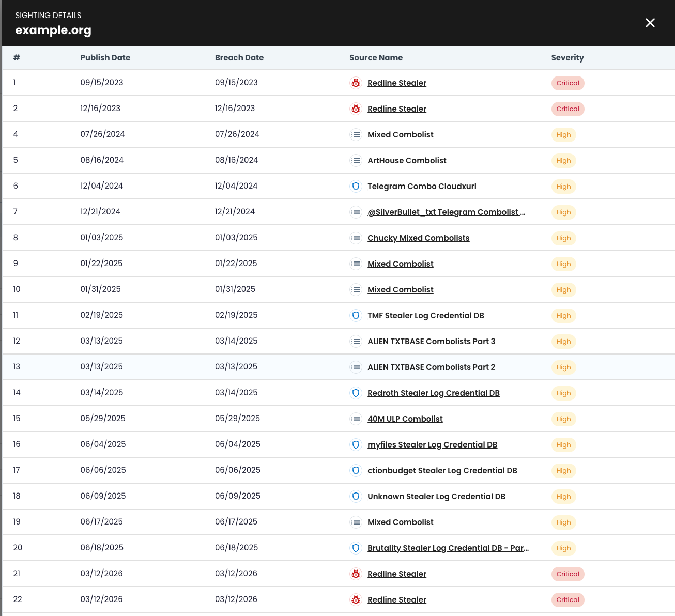Click breach date 06/18/2025
This screenshot has height=616, width=675.
pos(237,548)
